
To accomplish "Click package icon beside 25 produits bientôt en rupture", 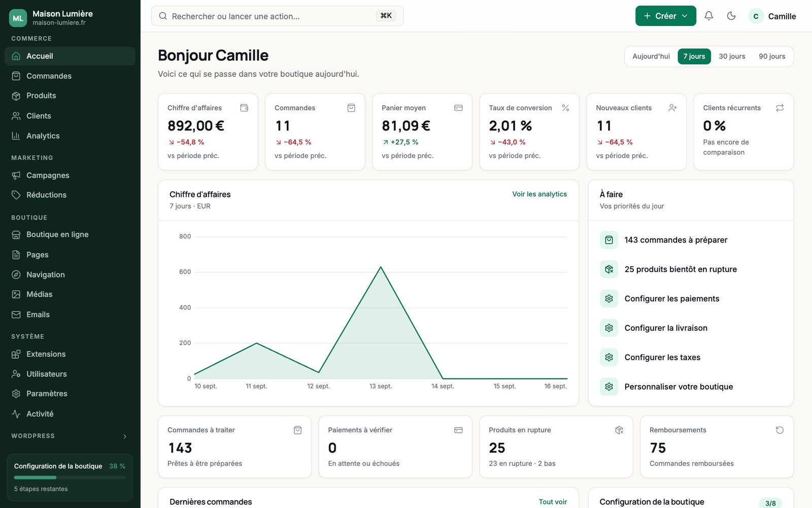I will pyautogui.click(x=609, y=269).
